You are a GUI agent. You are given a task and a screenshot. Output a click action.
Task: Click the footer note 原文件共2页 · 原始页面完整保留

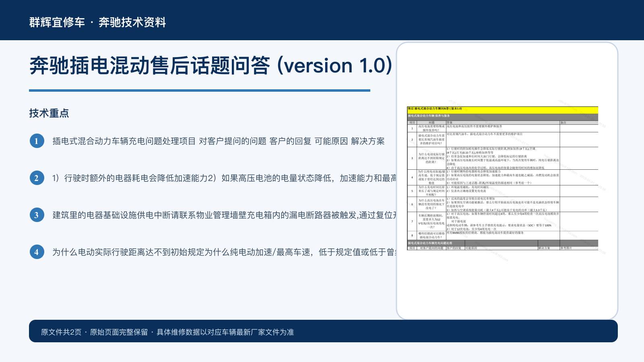pyautogui.click(x=167, y=332)
